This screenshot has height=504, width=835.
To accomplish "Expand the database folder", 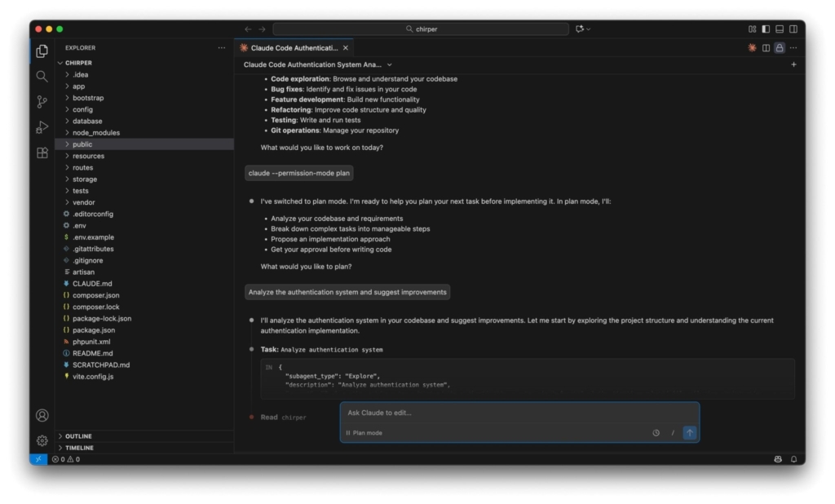I will click(x=144, y=121).
